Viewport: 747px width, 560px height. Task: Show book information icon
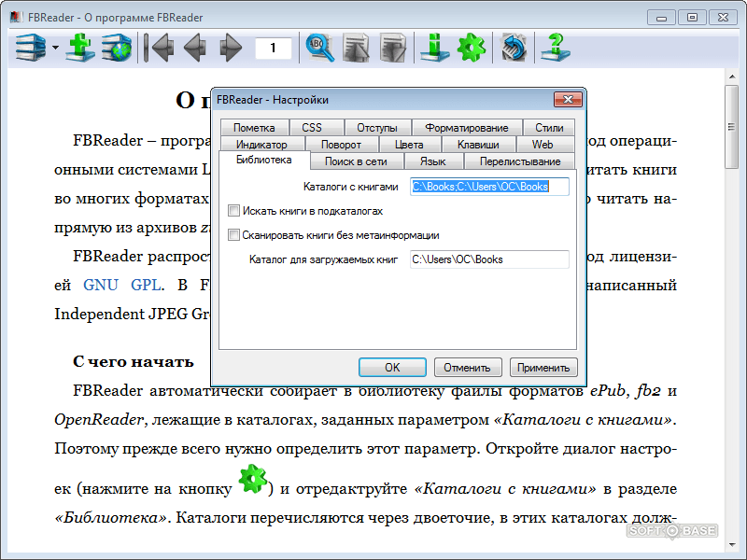[434, 48]
